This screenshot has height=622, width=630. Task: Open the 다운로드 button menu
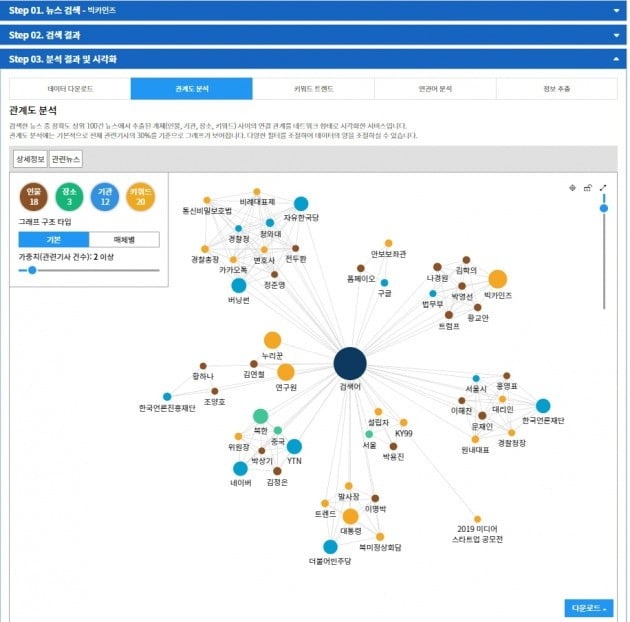[x=588, y=607]
